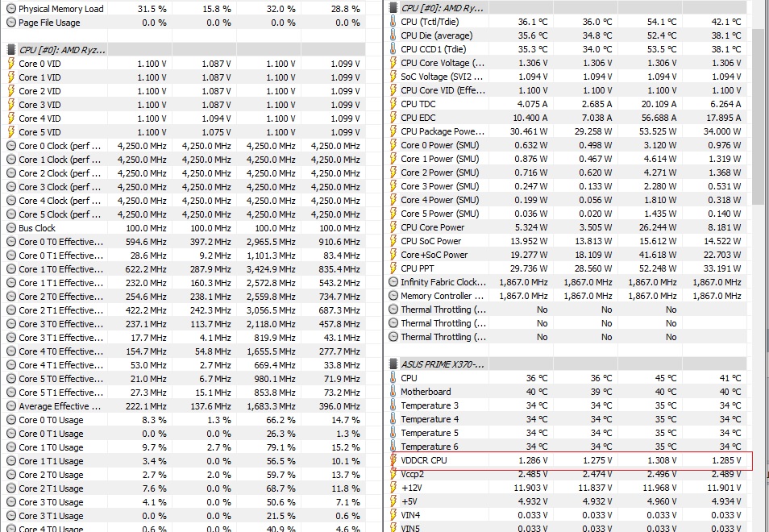
Task: Collapse the CPU group header above Core 0 VID
Action: (61, 50)
